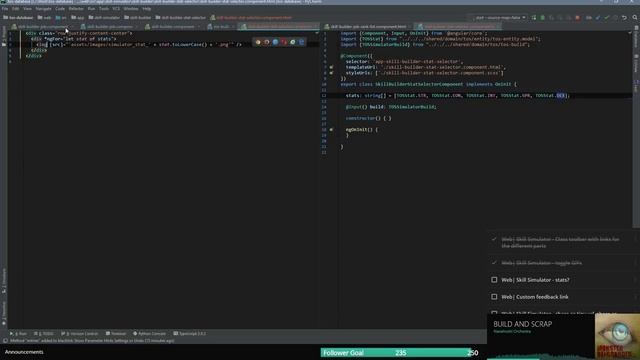The width and height of the screenshot is (640, 360).
Task: Click the Announcements label
Action: (24, 352)
